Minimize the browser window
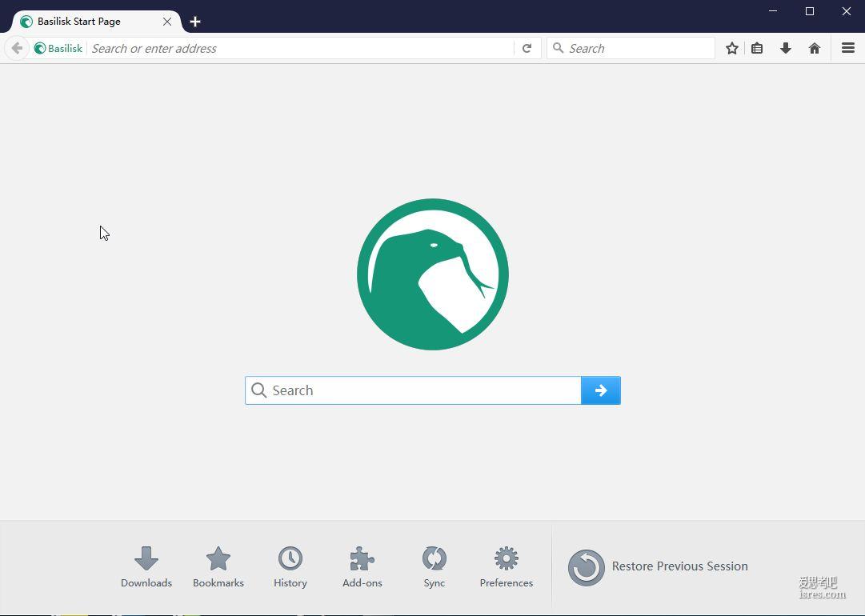Viewport: 865px width, 616px height. pyautogui.click(x=773, y=11)
